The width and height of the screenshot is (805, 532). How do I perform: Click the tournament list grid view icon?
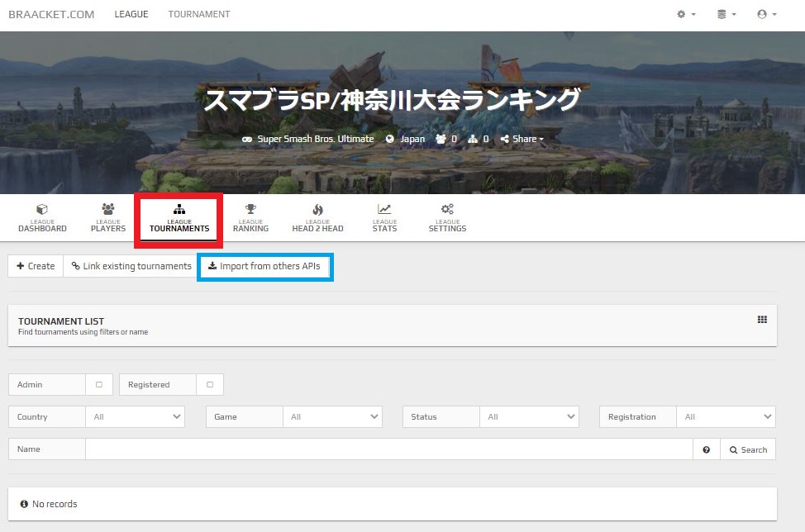[762, 320]
